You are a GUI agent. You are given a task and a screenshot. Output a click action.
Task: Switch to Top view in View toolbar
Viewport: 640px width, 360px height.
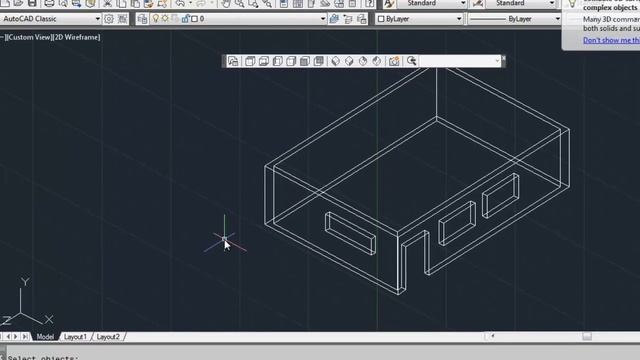250,61
